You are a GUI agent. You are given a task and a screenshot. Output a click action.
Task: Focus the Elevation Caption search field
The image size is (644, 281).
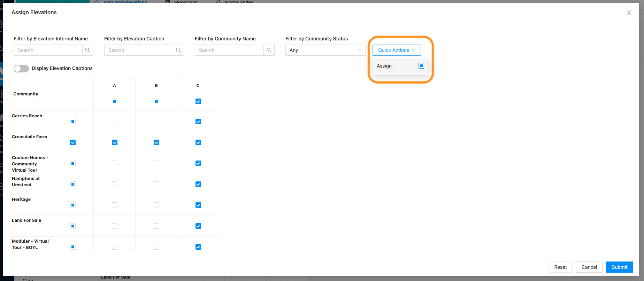click(x=139, y=50)
